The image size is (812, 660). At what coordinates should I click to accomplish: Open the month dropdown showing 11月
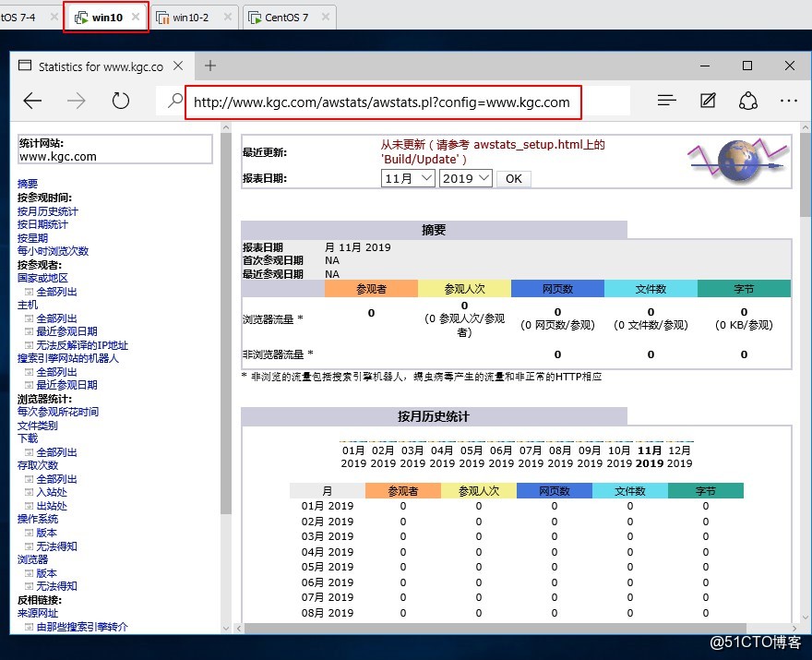[x=408, y=178]
